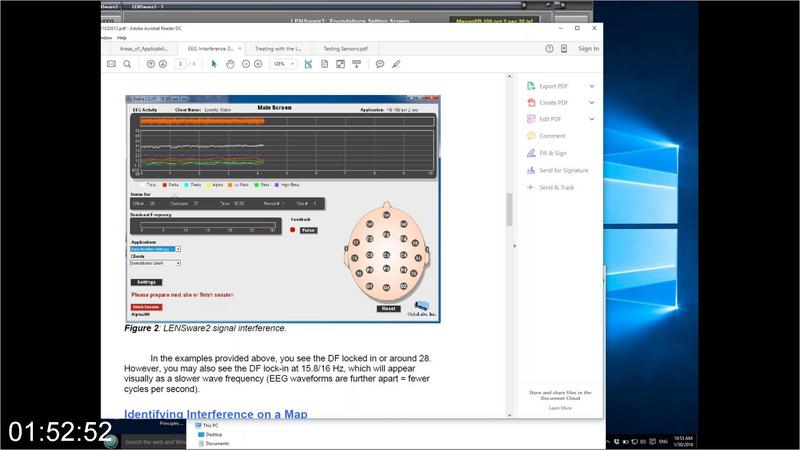Viewport: 800px width, 450px height.
Task: Open the mobile link icon beside Sign In
Action: pos(564,48)
